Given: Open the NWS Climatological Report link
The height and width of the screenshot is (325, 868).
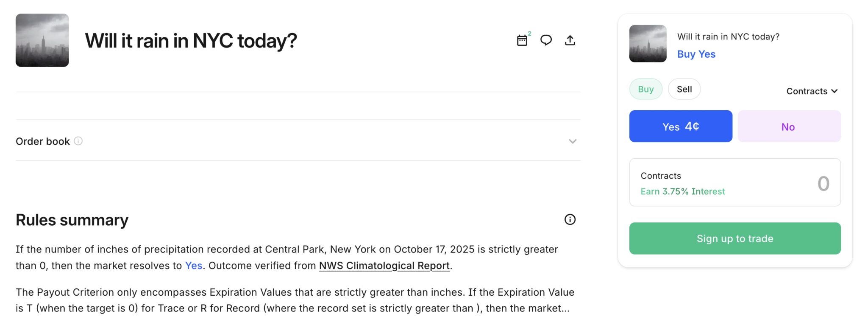Looking at the screenshot, I should [384, 266].
